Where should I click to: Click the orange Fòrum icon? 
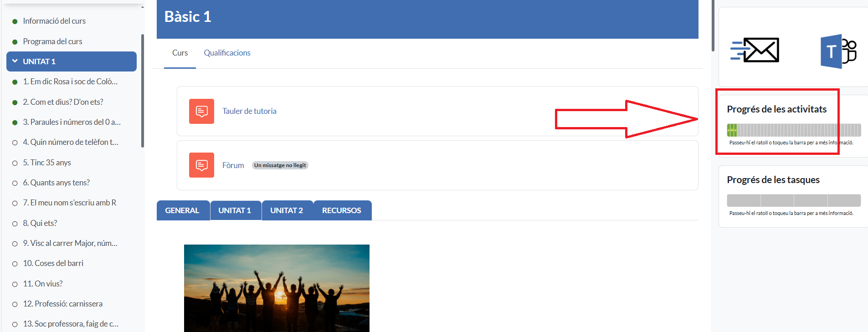pos(201,165)
